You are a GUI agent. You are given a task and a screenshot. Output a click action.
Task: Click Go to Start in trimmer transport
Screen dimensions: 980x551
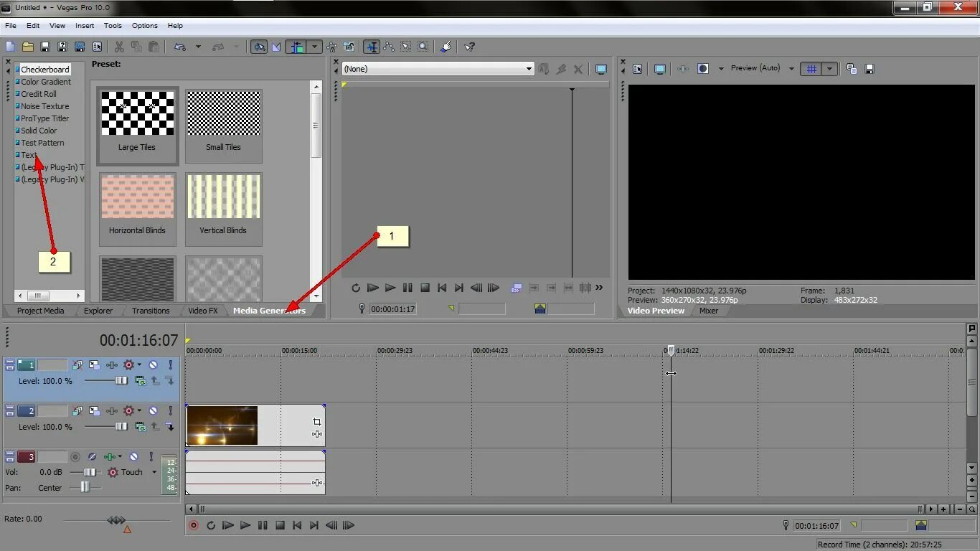click(442, 288)
